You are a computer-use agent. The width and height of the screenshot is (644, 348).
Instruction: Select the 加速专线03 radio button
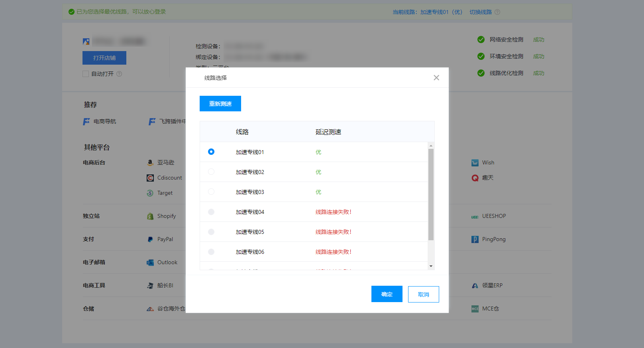tap(211, 192)
